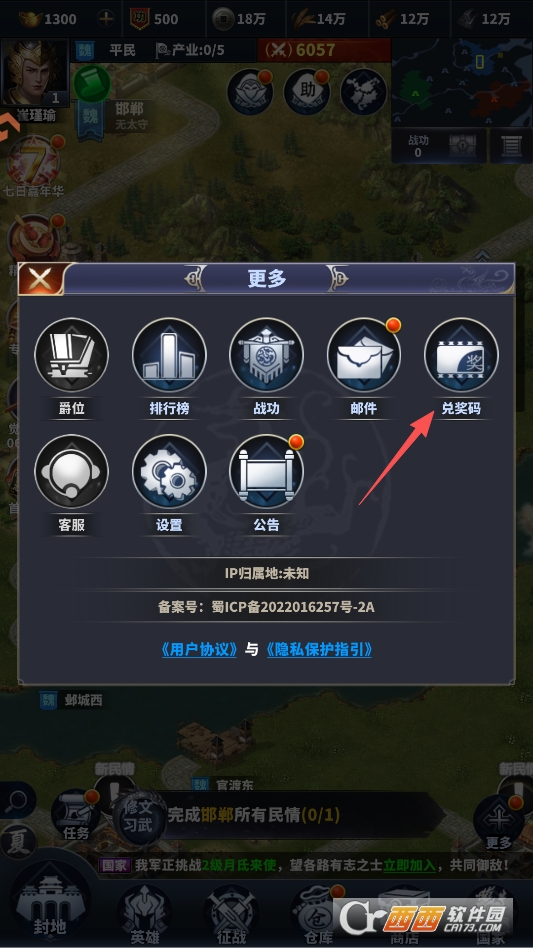Open 设置 settings gear icon

pos(169,472)
